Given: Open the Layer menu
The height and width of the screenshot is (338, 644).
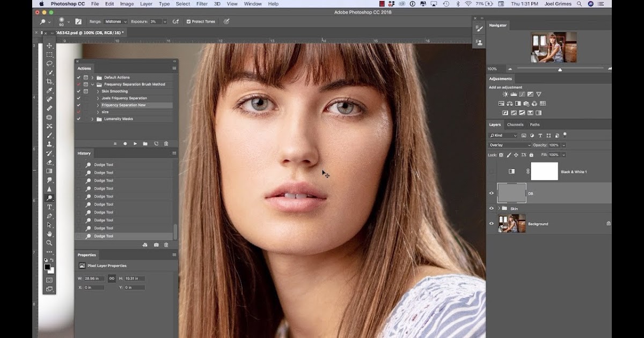Looking at the screenshot, I should tap(146, 4).
